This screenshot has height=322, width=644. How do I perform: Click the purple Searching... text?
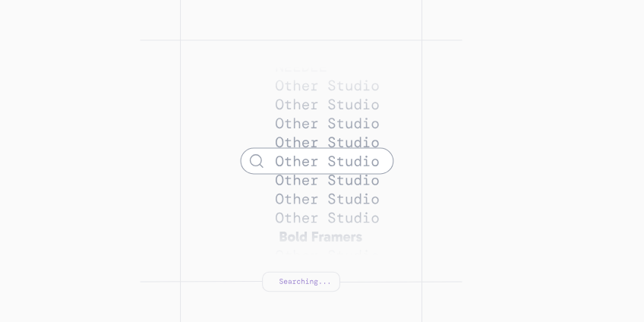305,282
